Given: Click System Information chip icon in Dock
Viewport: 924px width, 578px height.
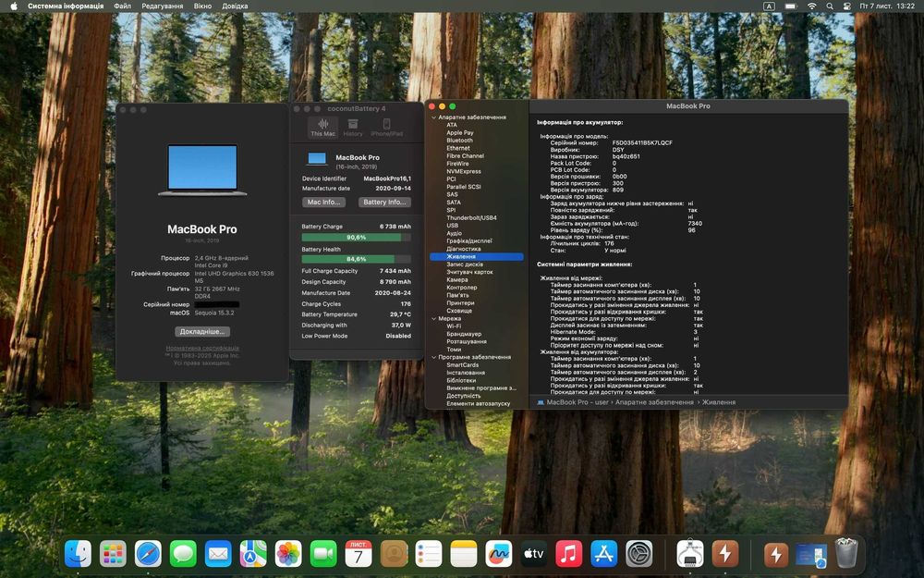Looking at the screenshot, I should tap(690, 554).
